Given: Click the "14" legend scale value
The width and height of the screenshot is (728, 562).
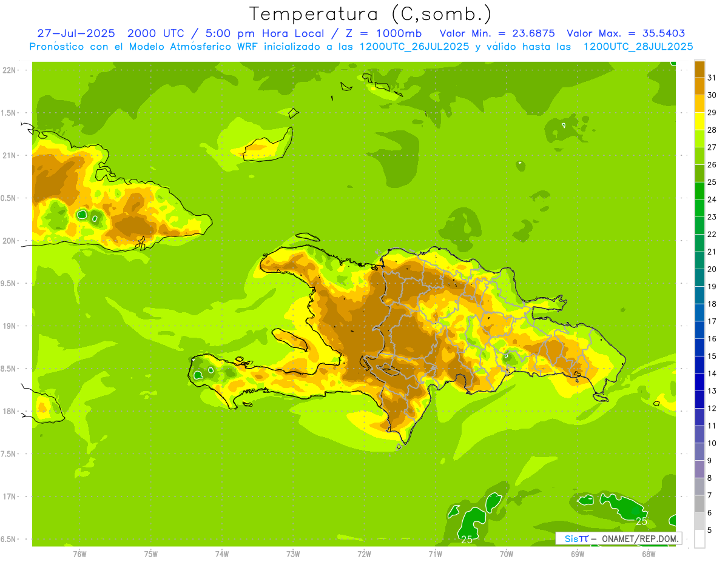Looking at the screenshot, I should (x=712, y=373).
